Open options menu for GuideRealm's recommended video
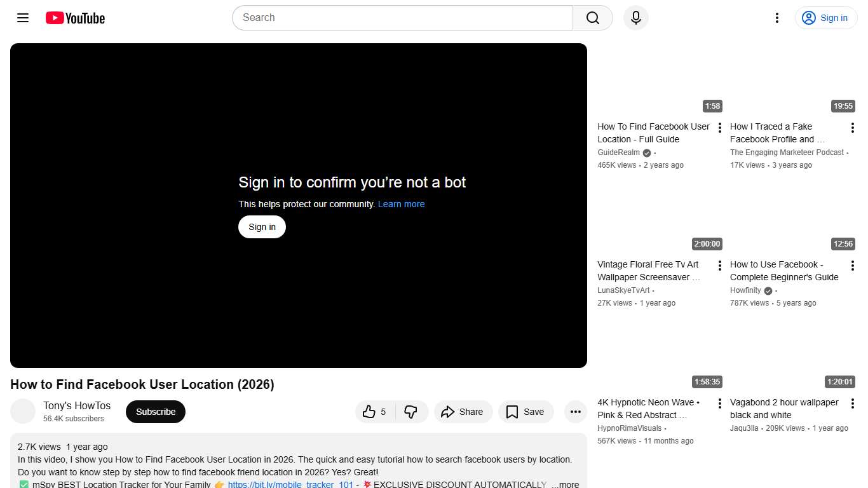Screen dimensions: 868x488 pyautogui.click(x=720, y=127)
